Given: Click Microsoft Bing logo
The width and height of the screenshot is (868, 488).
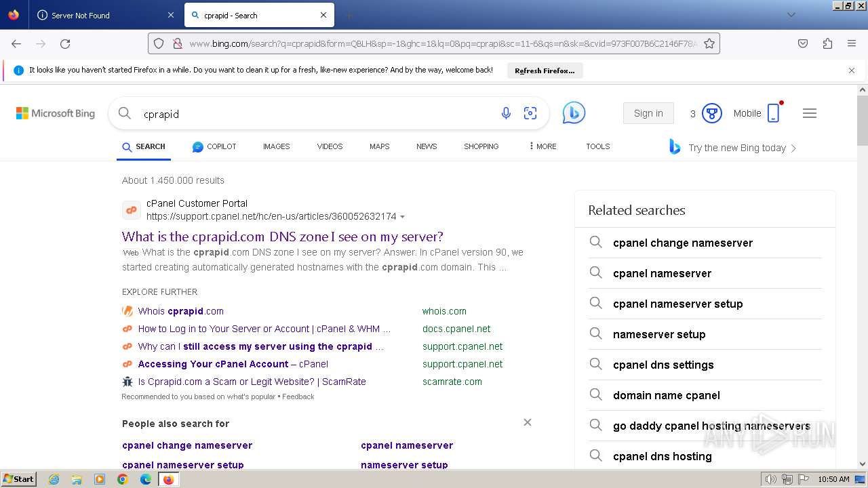Looking at the screenshot, I should [x=56, y=113].
